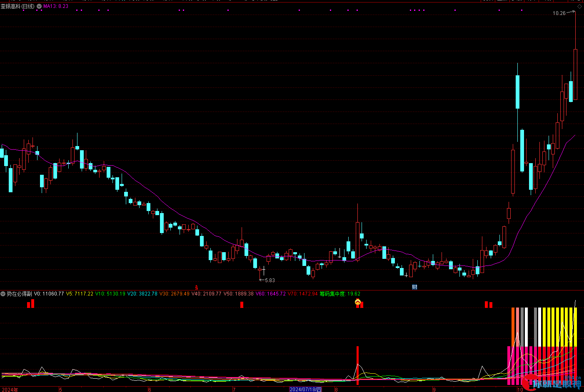Select the 势在必得副 indicator name
This screenshot has height=392, width=584.
click(19, 294)
